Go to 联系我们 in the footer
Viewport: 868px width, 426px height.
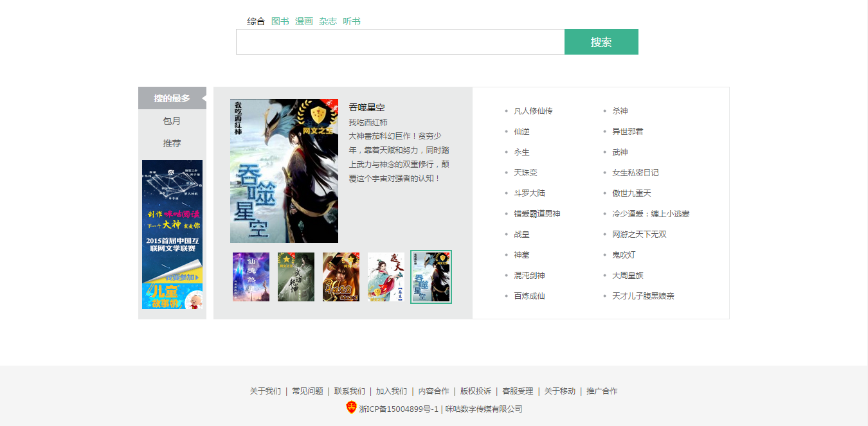(x=350, y=391)
